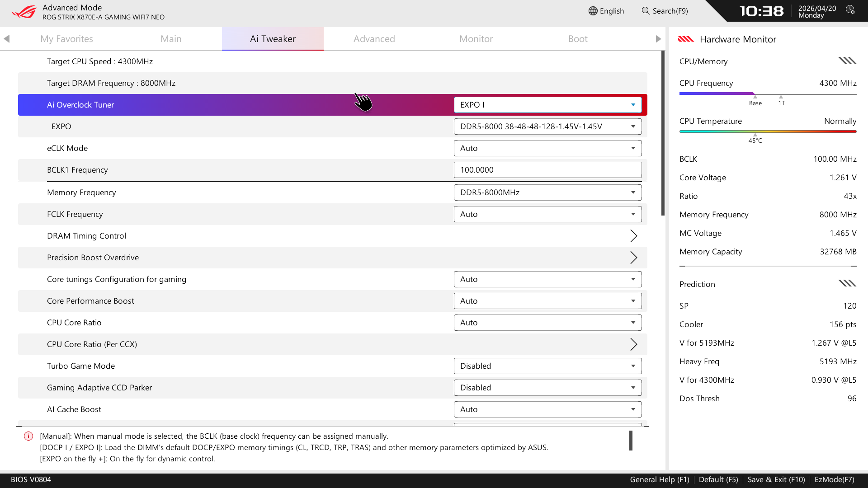Click the settings gear beside the date
This screenshot has height=488, width=868.
pos(850,10)
